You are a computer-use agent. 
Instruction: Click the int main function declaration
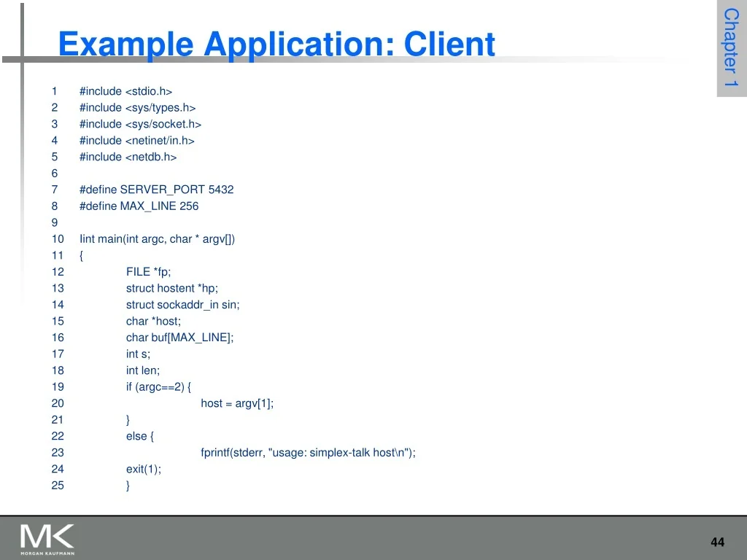(x=158, y=239)
